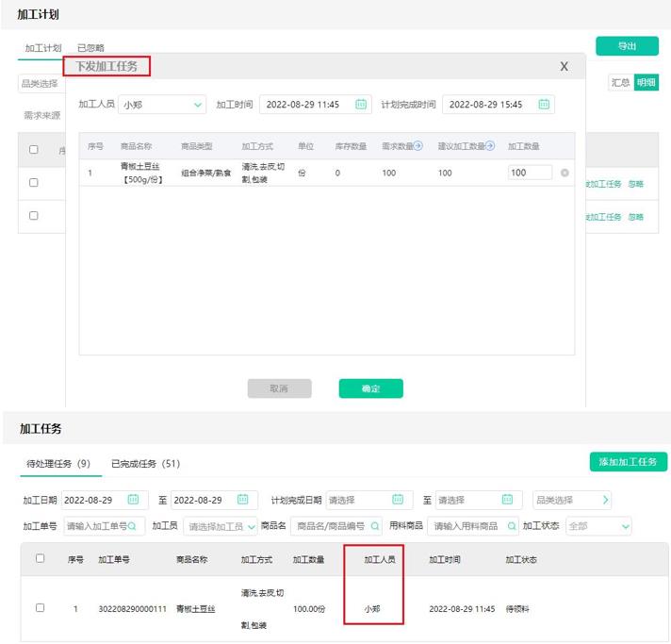671x644 pixels.
Task: Click search icon in 商品名 field
Action: (x=375, y=526)
